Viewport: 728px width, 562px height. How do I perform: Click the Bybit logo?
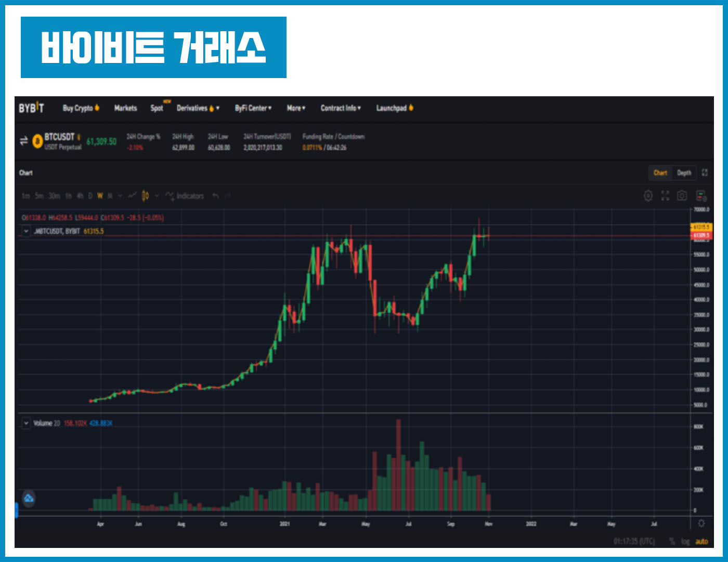(x=32, y=108)
